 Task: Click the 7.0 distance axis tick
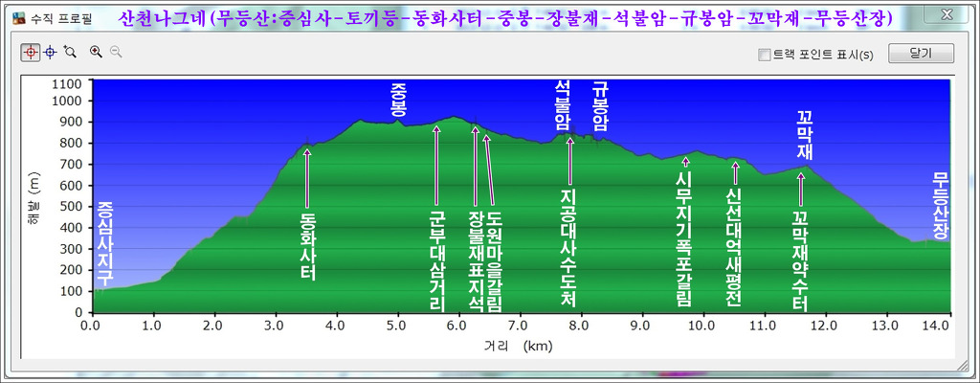(x=518, y=325)
